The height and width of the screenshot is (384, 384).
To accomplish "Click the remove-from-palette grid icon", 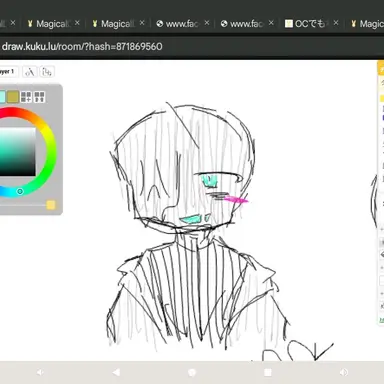I will [x=39, y=97].
